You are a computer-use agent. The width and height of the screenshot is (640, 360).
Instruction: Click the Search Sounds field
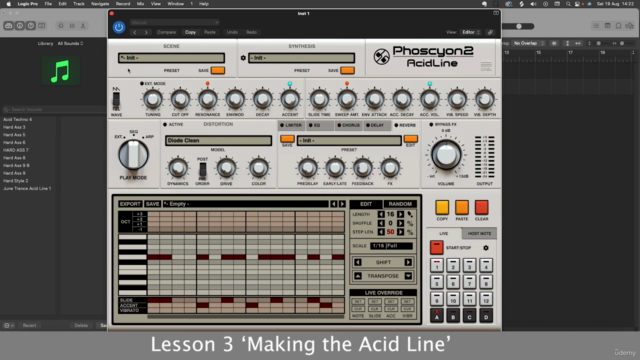54,109
